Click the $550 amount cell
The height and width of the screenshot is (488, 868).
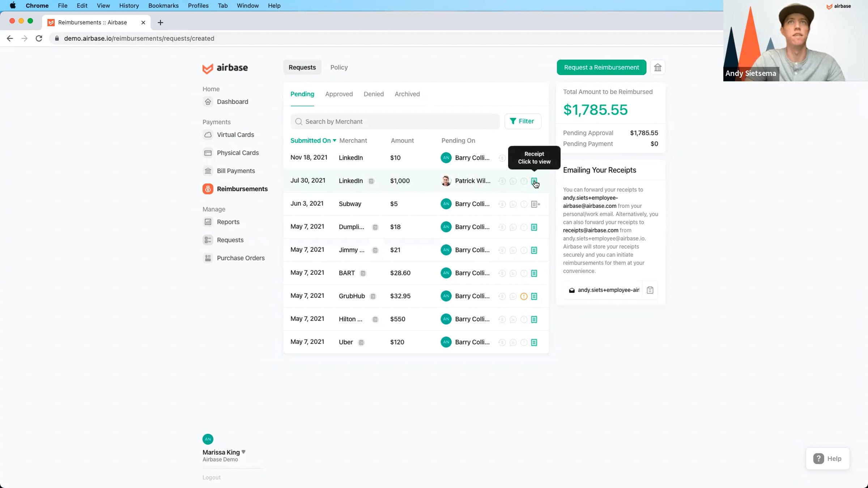[398, 319]
